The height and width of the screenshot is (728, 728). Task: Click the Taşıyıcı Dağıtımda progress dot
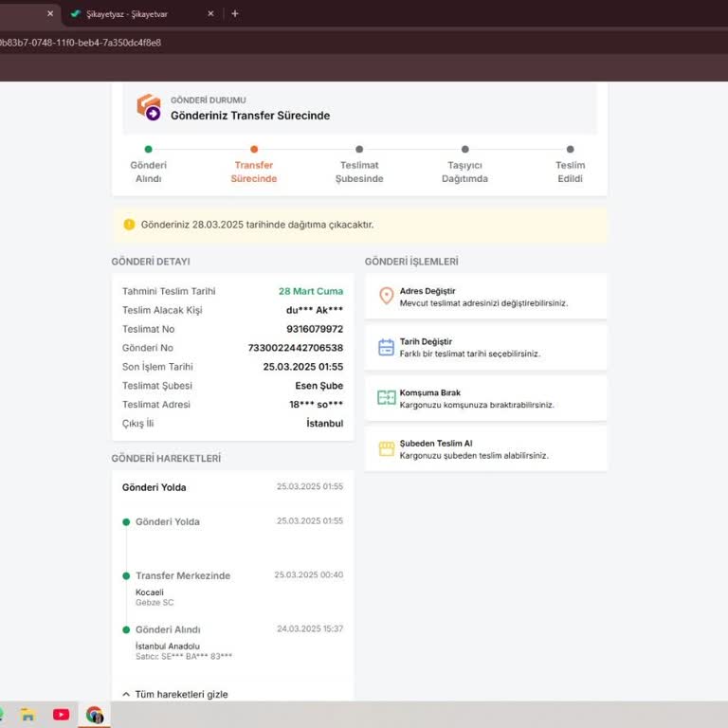pyautogui.click(x=464, y=149)
